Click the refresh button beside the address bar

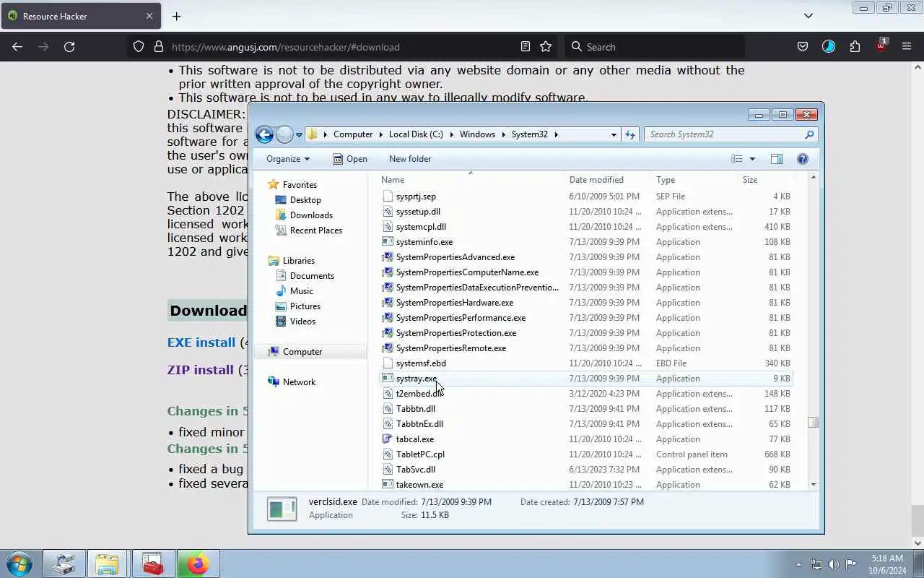630,134
